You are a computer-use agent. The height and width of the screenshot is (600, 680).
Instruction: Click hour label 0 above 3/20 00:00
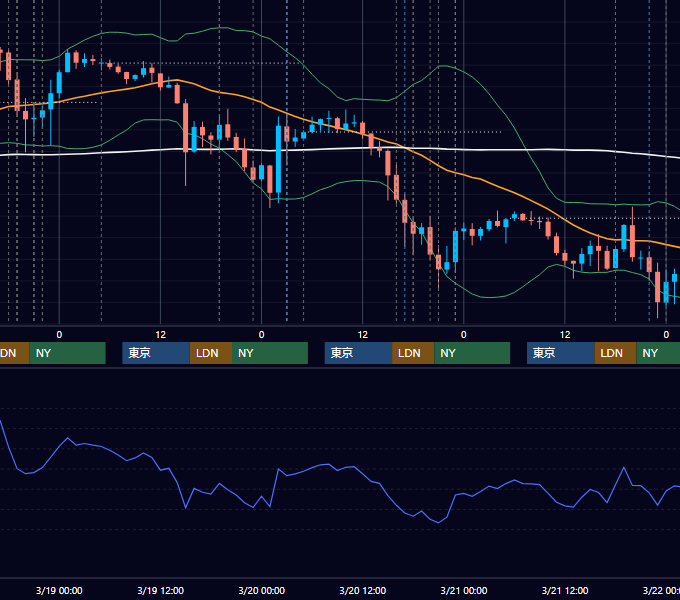pos(262,335)
